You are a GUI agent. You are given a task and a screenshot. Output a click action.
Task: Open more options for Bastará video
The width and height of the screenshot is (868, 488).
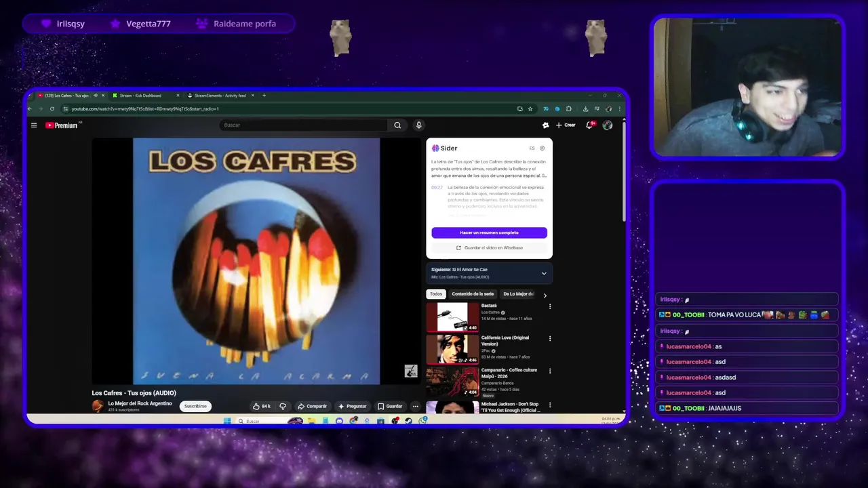click(x=550, y=306)
